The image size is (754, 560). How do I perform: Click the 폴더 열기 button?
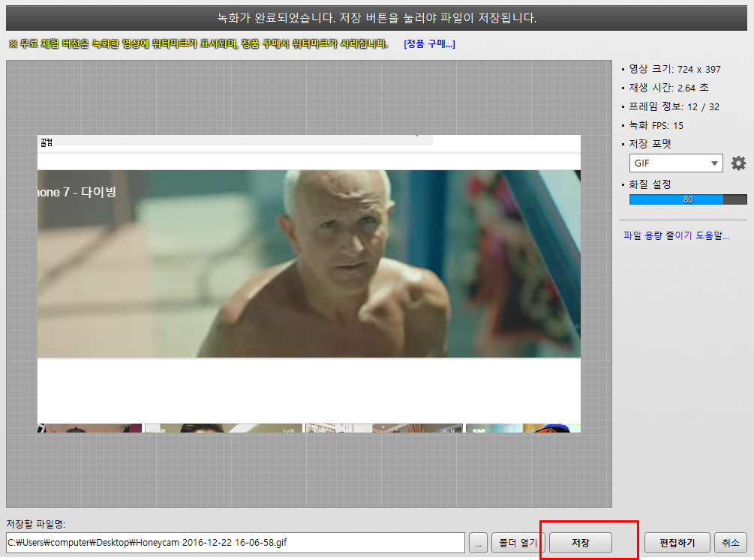click(x=518, y=543)
